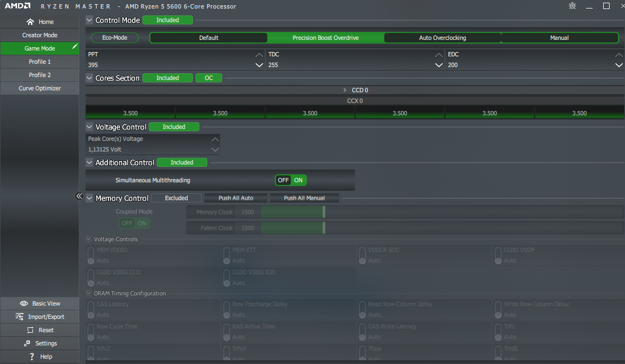This screenshot has height=364, width=625.
Task: Raise Peak Core(s) Voltage with up arrow
Action: 215,139
